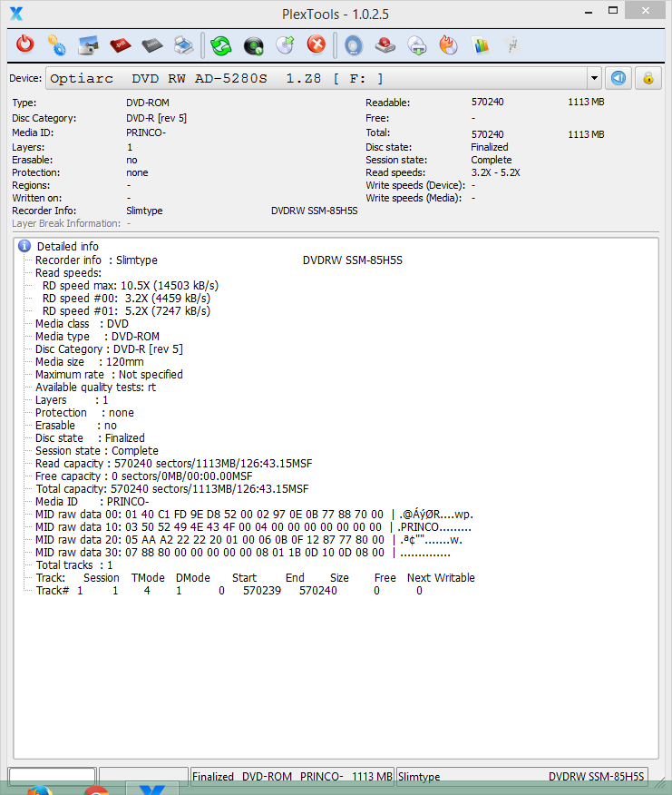672x795 pixels.
Task: Click the Optiarc DVD RW AD-5280S device field
Action: tap(317, 79)
